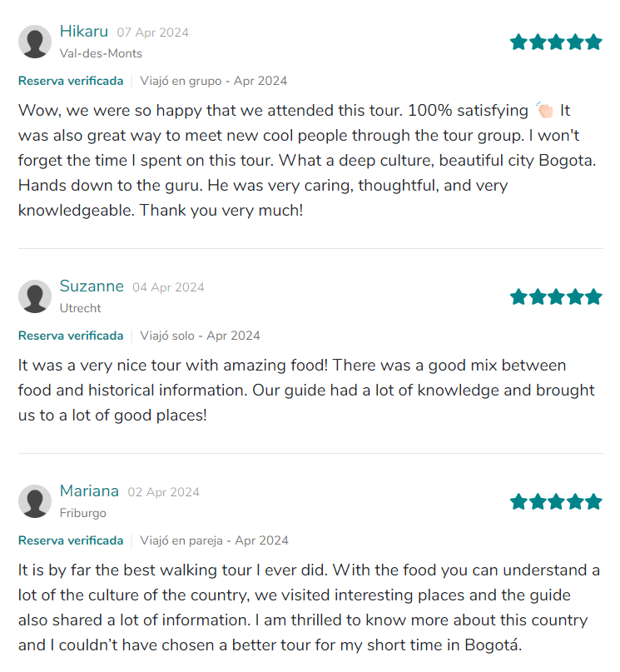Screen dimensions: 620x672
Task: Click the first star in Hikaru's rating
Action: (517, 41)
